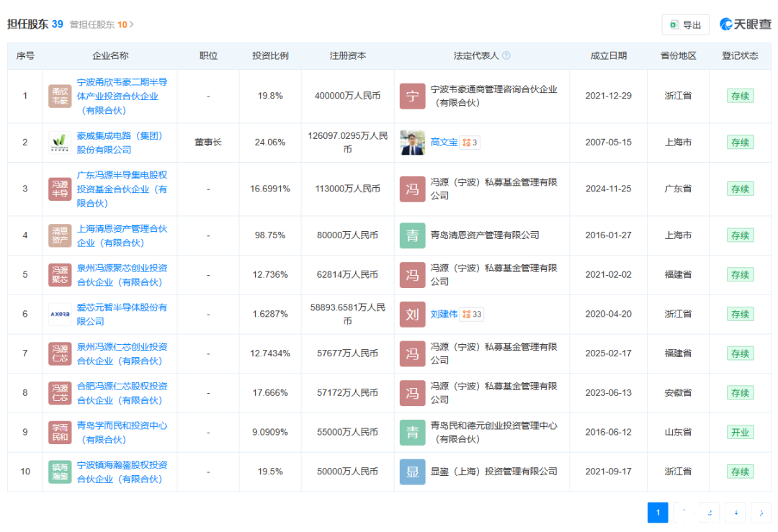Click the 开业 status tag
Image resolution: width=778 pixels, height=532 pixels.
coord(740,433)
